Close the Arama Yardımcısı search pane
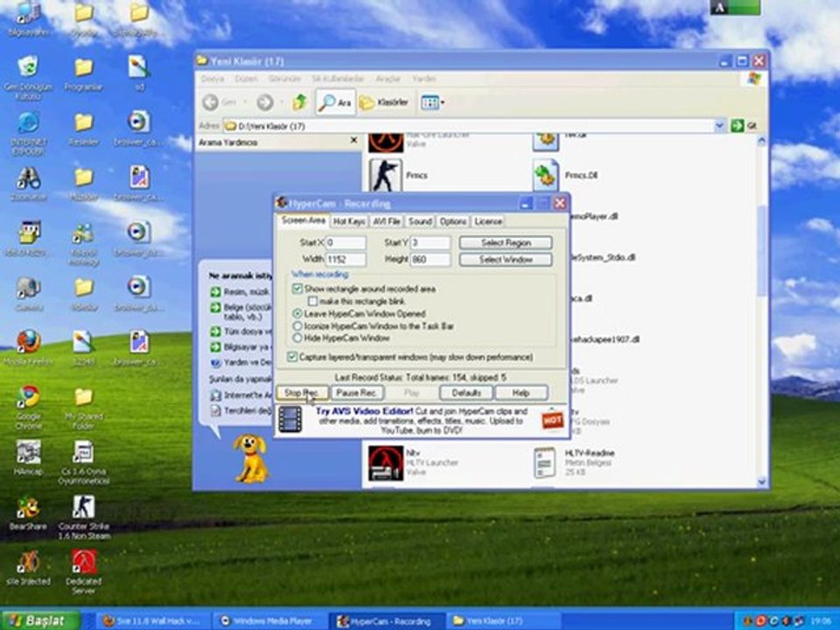 pyautogui.click(x=353, y=140)
